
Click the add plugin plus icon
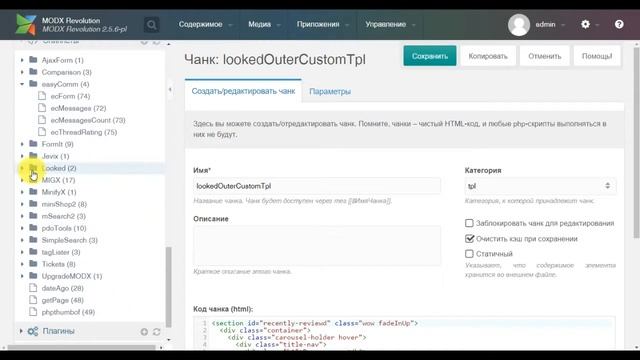coord(144,332)
